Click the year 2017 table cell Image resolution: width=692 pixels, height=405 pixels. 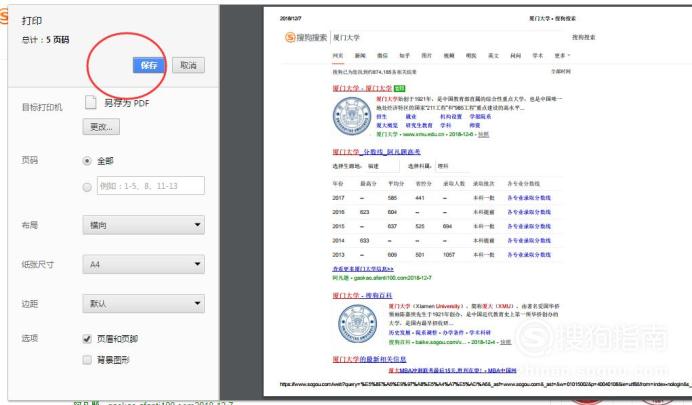click(x=338, y=198)
